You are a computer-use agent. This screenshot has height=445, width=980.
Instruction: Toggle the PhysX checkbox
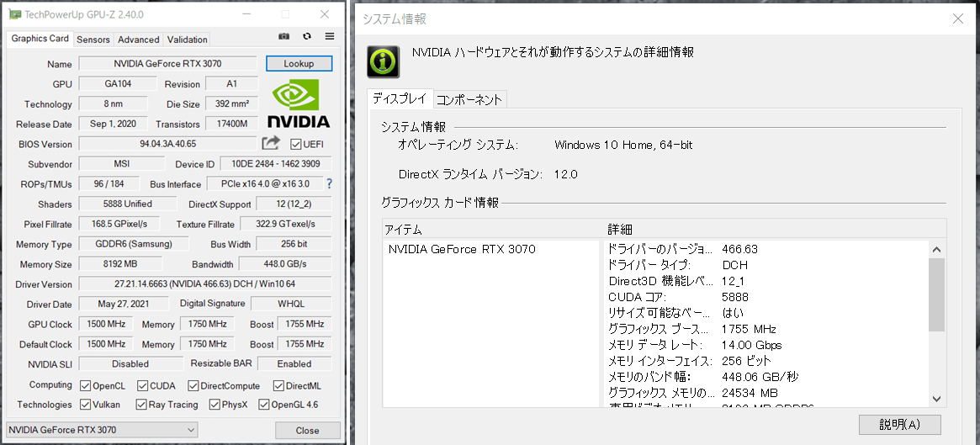pos(215,405)
